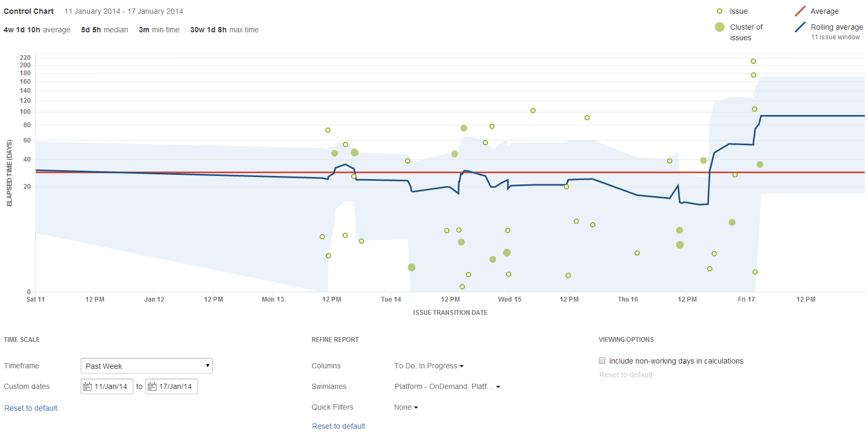
Task: Expand the Columns To Do, In Progress dropdown
Action: click(x=429, y=366)
